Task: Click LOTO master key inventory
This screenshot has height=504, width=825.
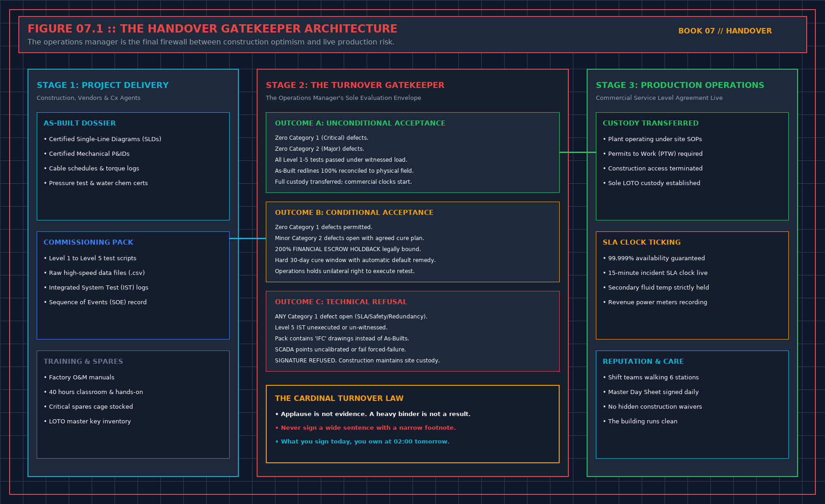Action: (x=87, y=422)
